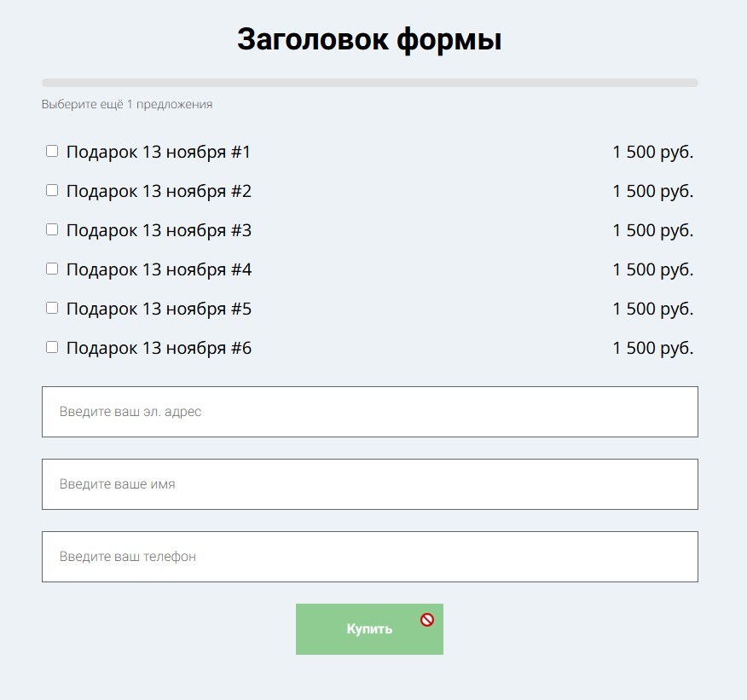Viewport: 747px width, 700px height.
Task: Tick the Подарок 13 ноября #2 checkbox
Action: pos(52,190)
